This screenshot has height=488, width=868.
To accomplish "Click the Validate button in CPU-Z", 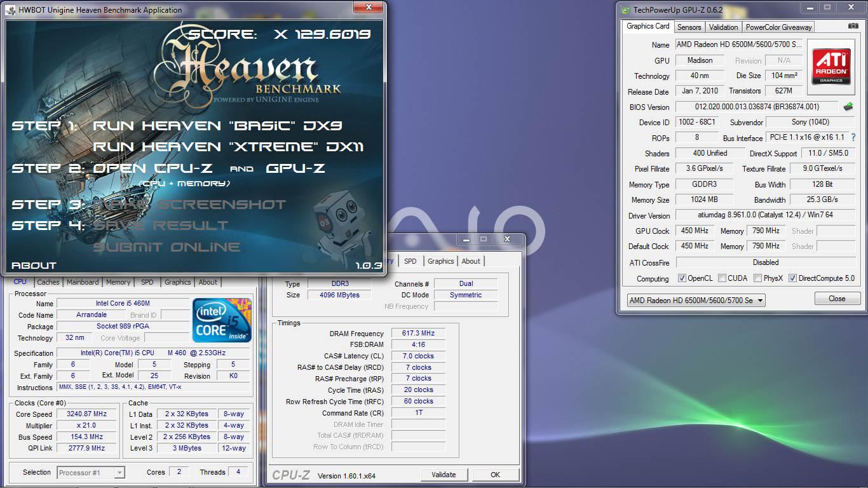I will point(444,475).
